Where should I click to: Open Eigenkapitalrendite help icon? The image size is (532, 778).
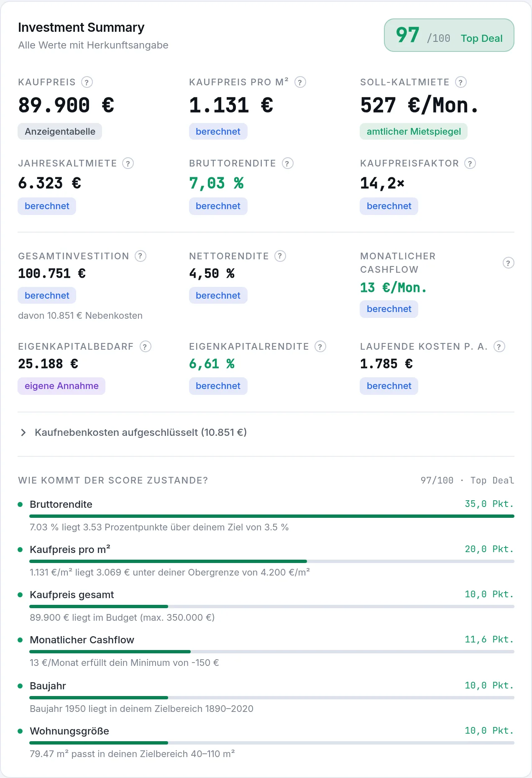coord(320,346)
